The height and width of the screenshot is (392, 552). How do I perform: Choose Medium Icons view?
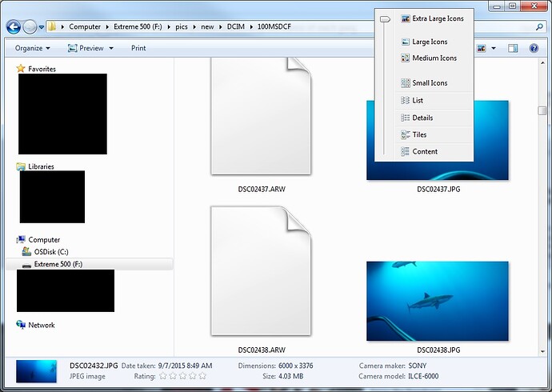[x=429, y=58]
